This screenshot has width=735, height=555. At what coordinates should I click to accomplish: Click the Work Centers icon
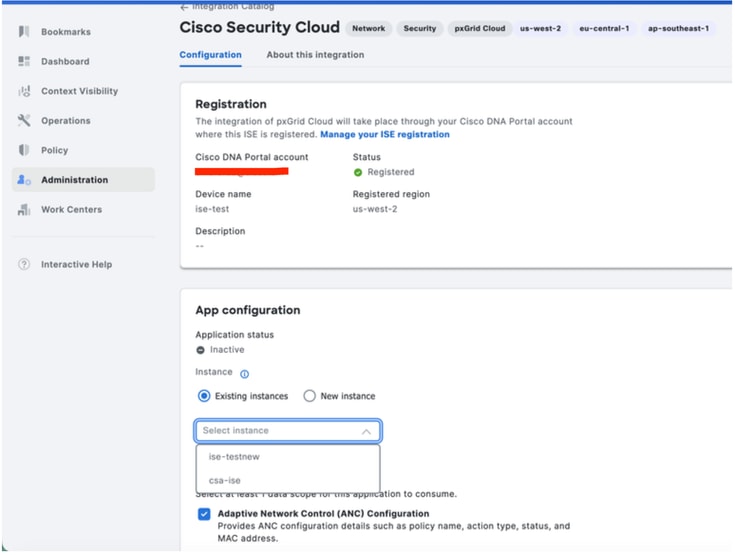24,210
